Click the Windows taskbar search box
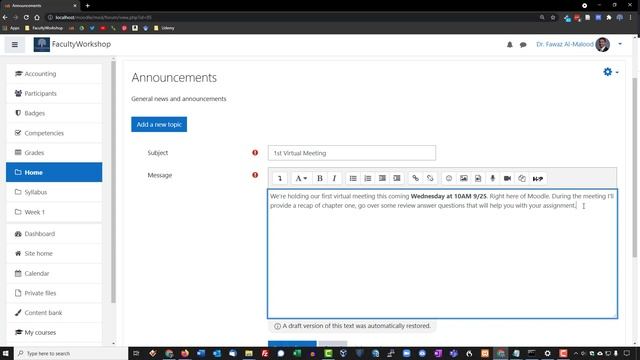640x360 pixels. [71, 353]
